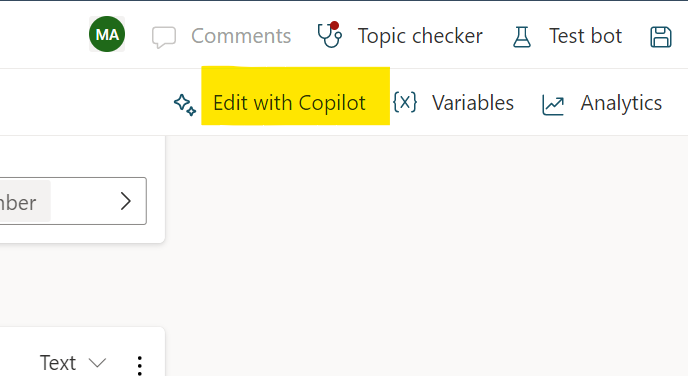Expand the Text dropdown chevron
Screen dimensions: 688x376
tap(97, 363)
